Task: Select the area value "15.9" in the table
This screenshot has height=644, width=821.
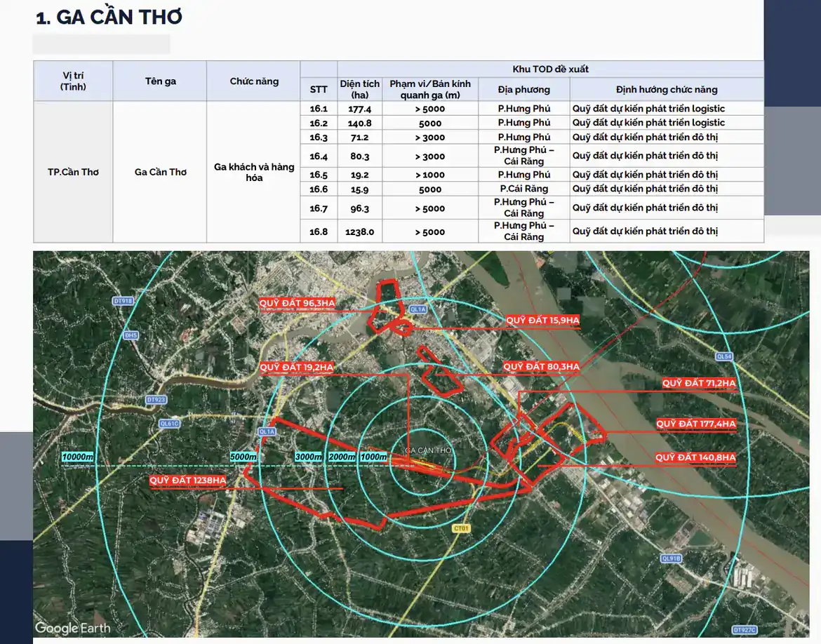Action: click(360, 189)
